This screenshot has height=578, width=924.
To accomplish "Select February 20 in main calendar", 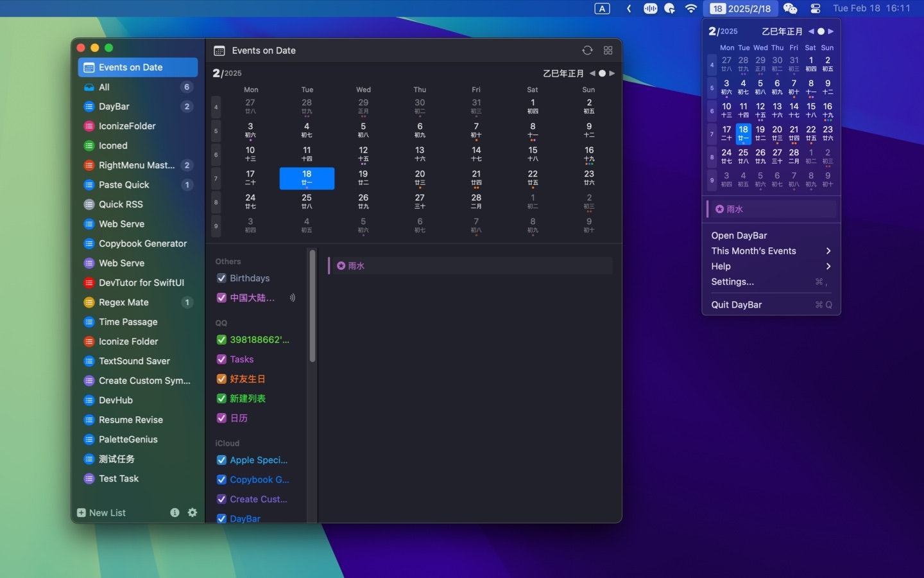I will 420,178.
